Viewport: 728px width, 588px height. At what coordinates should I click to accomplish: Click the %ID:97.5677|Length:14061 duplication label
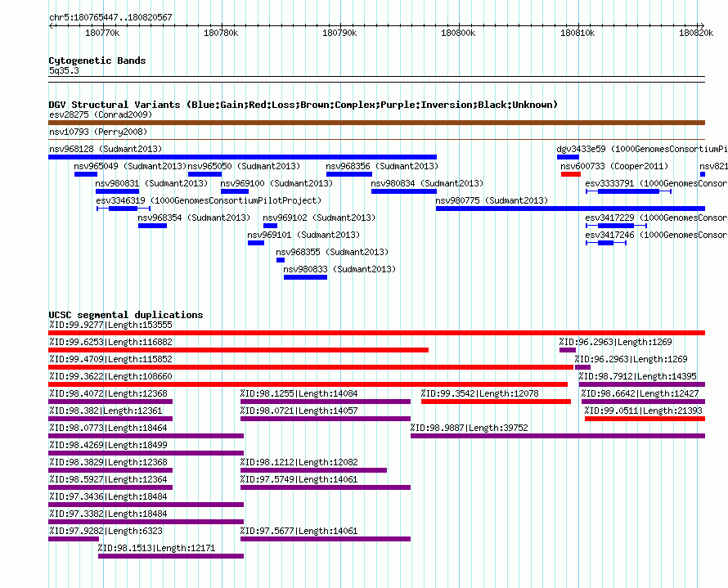click(x=299, y=531)
